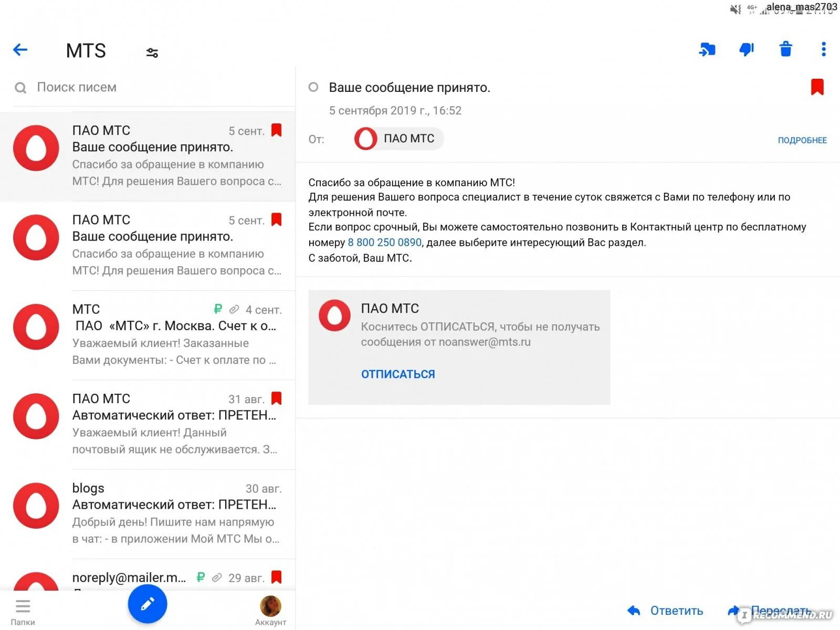840x630 pixels.
Task: Toggle red bookmark flag on the open message
Action: click(817, 87)
